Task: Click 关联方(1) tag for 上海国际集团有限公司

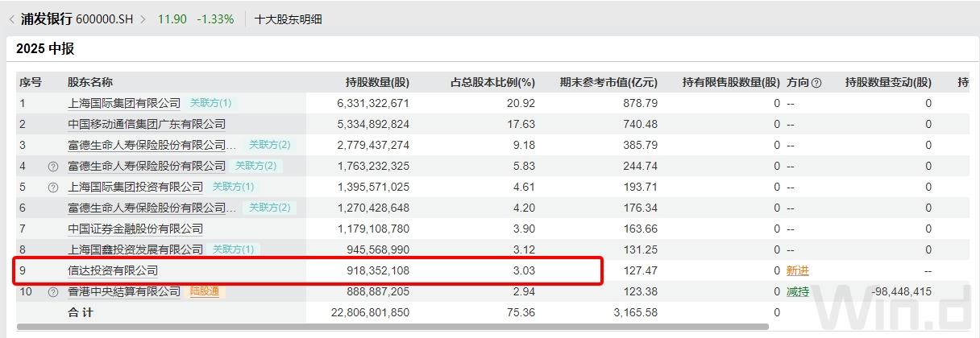Action: pyautogui.click(x=210, y=103)
